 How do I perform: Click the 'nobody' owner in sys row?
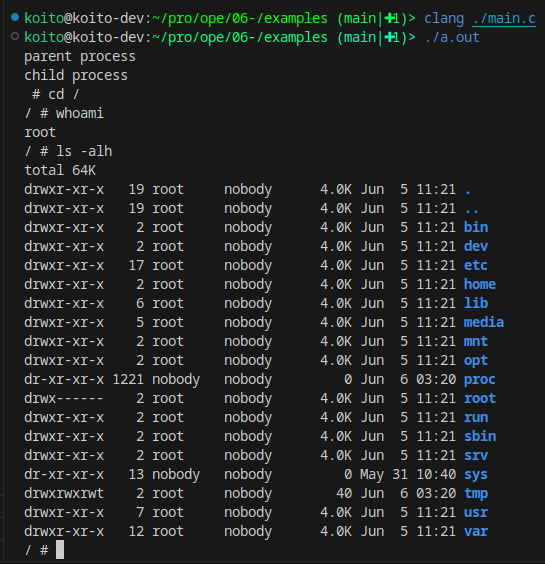point(176,475)
